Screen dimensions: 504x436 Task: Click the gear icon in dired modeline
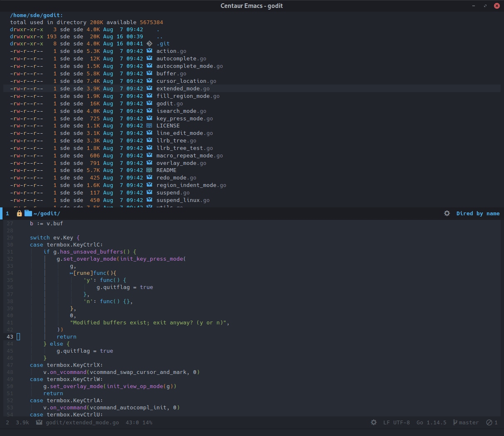447,213
